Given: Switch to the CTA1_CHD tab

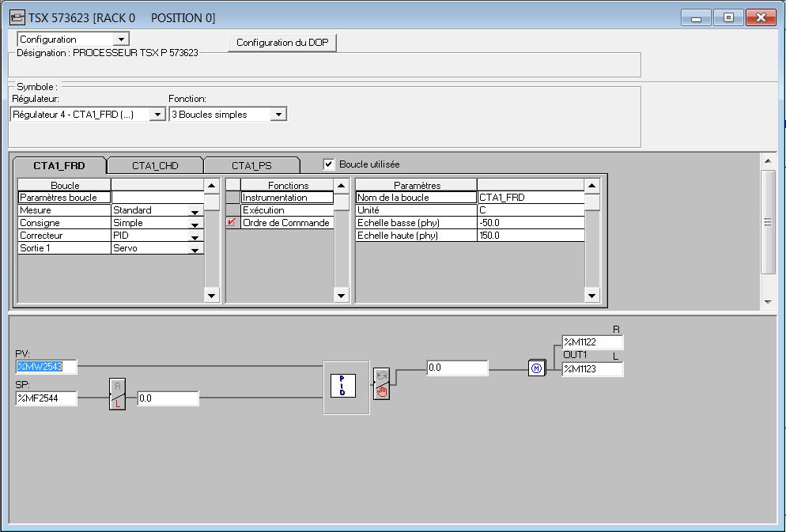Looking at the screenshot, I should [x=155, y=165].
